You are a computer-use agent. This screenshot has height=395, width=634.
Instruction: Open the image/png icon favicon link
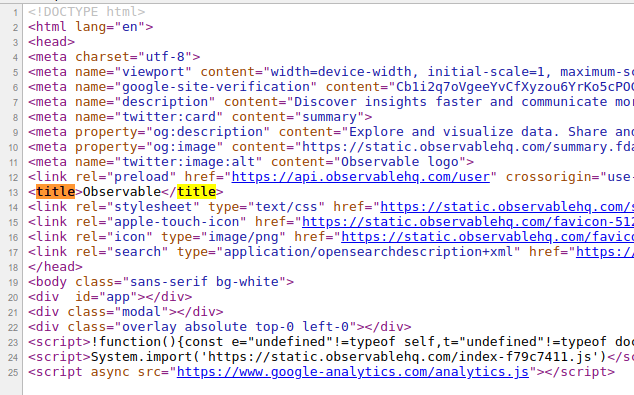488,237
